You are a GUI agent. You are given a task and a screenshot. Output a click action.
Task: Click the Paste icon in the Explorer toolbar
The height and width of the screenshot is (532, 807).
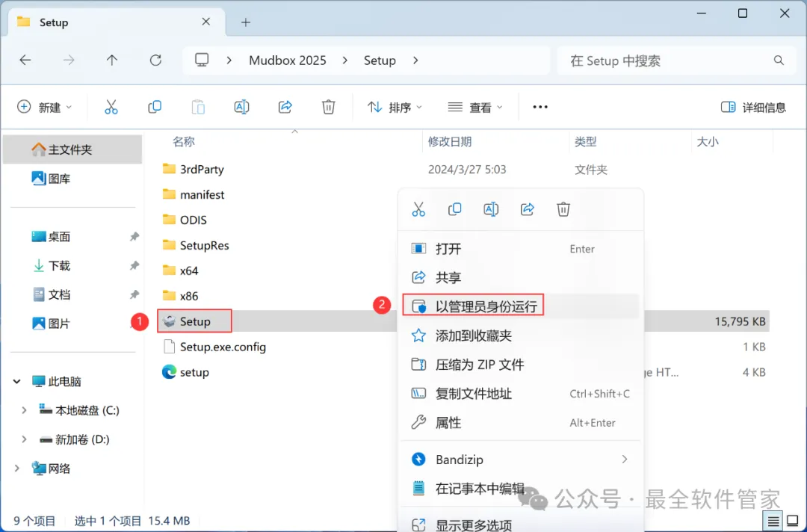click(x=198, y=107)
